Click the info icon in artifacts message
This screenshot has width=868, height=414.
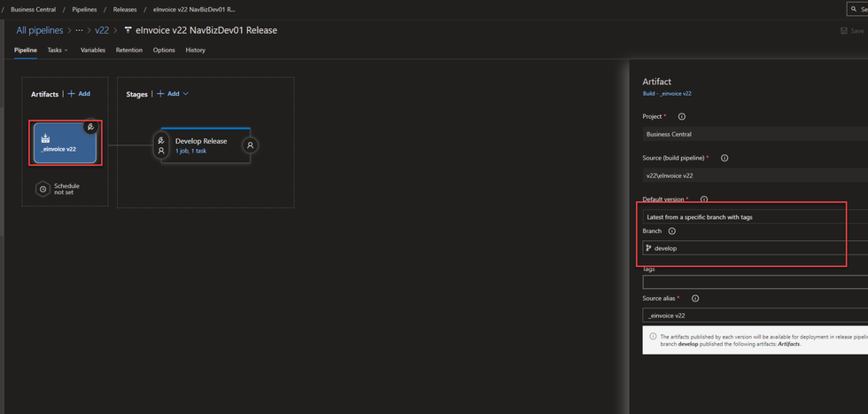click(653, 336)
